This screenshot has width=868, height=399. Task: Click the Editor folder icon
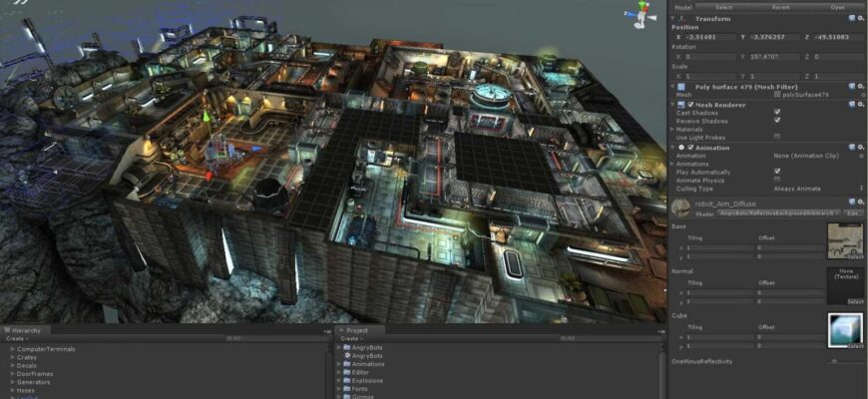click(x=347, y=372)
